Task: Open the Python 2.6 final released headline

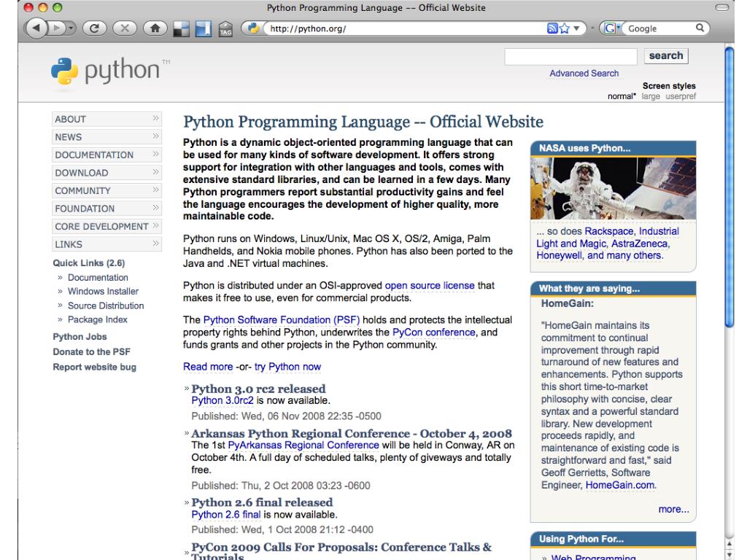Action: (x=262, y=502)
